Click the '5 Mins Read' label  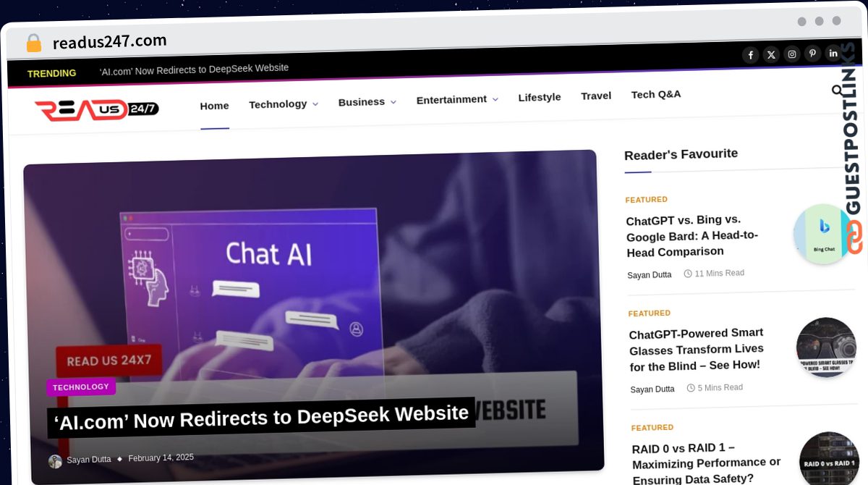click(715, 388)
